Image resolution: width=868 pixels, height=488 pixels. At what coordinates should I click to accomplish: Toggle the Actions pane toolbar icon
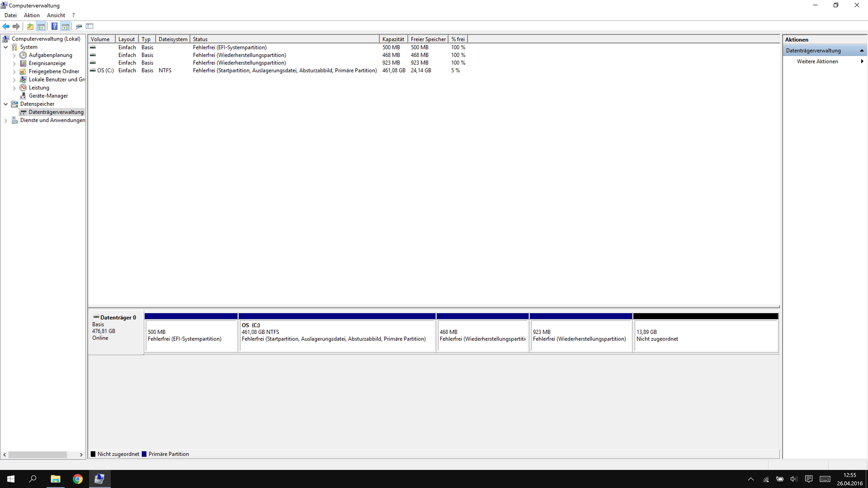coord(65,26)
